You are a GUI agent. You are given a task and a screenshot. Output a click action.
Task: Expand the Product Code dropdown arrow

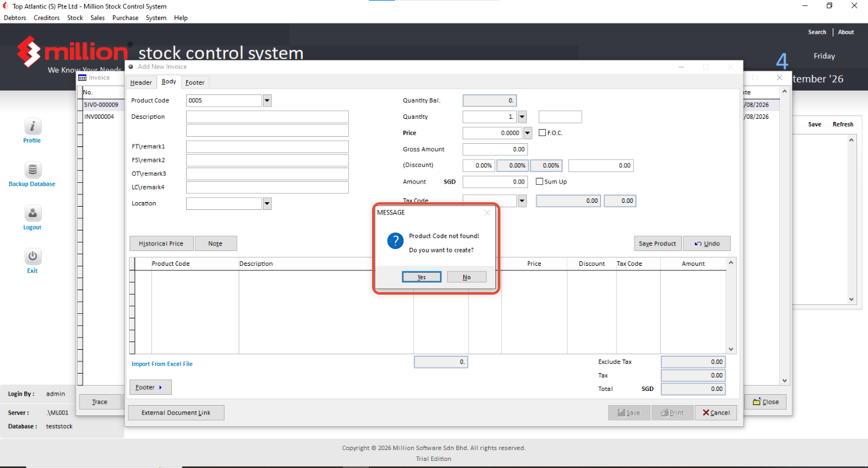pyautogui.click(x=268, y=101)
